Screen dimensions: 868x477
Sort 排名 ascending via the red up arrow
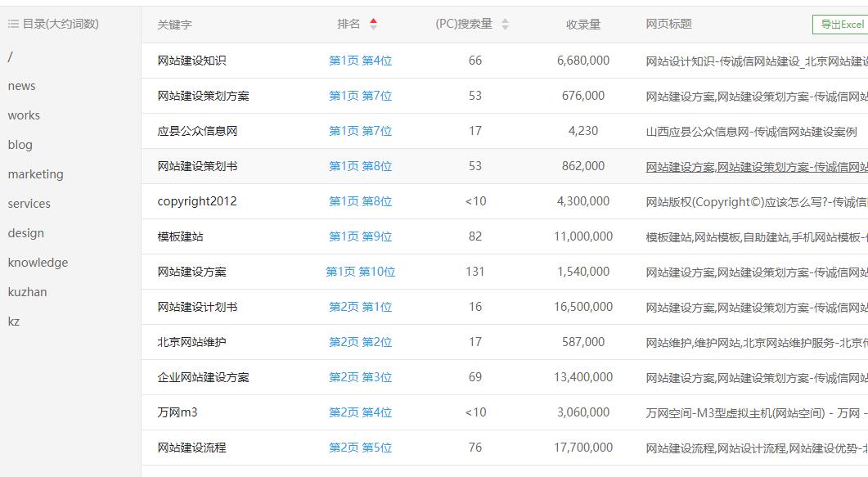[x=373, y=19]
